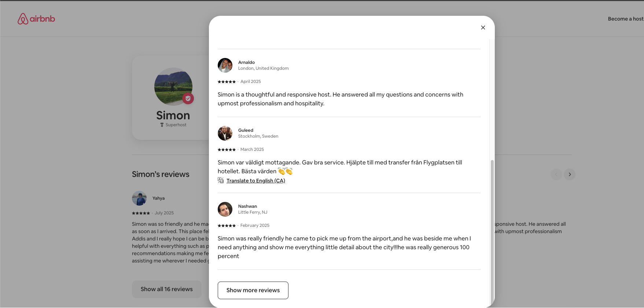Click Arnaldo's reviewer name

pos(246,62)
